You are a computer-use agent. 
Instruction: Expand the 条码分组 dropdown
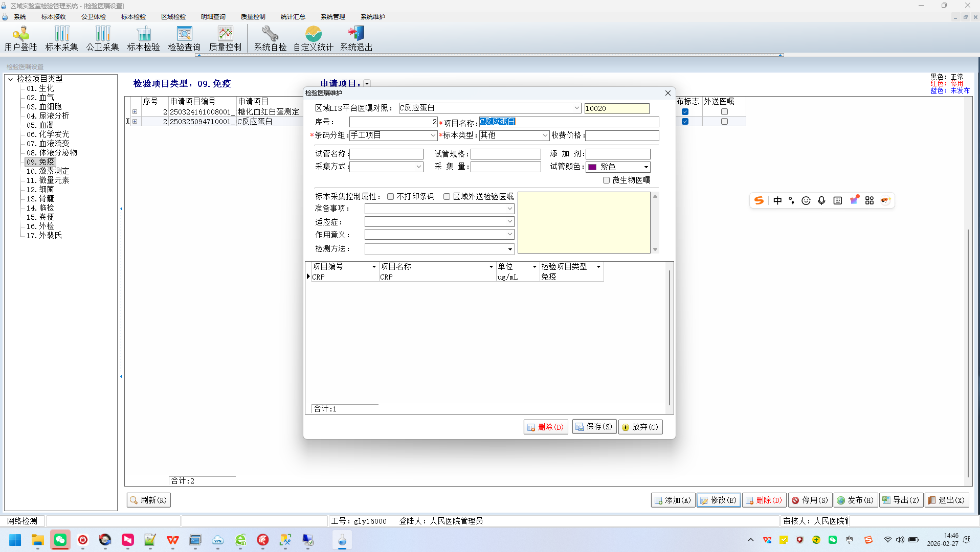(x=433, y=135)
